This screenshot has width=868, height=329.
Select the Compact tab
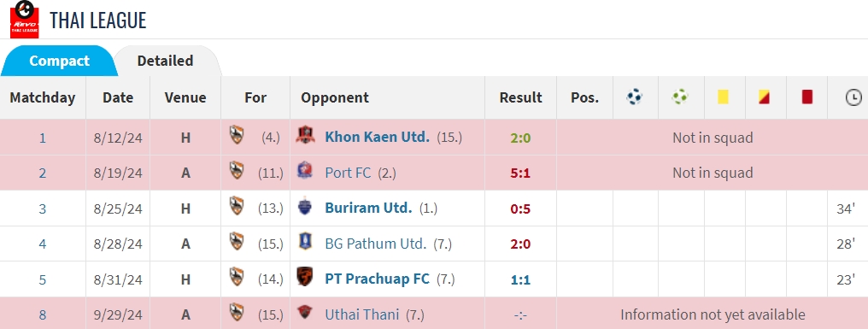pyautogui.click(x=59, y=61)
